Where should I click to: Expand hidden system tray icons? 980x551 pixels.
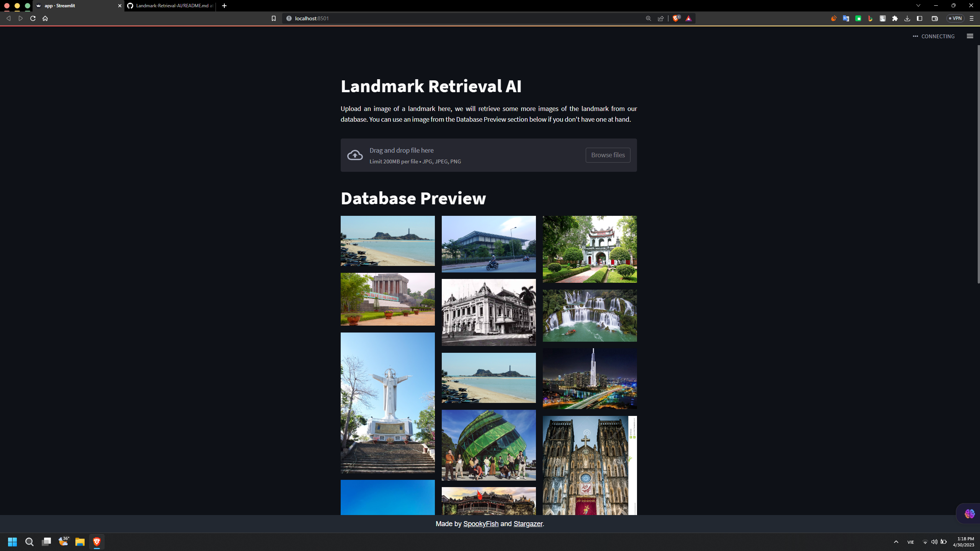(896, 542)
